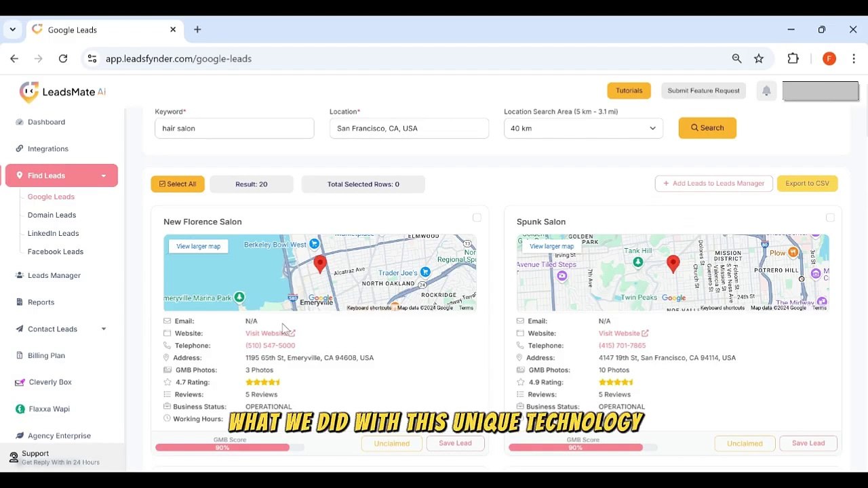868x488 pixels.
Task: Reload the page with refresh icon
Action: [x=63, y=59]
